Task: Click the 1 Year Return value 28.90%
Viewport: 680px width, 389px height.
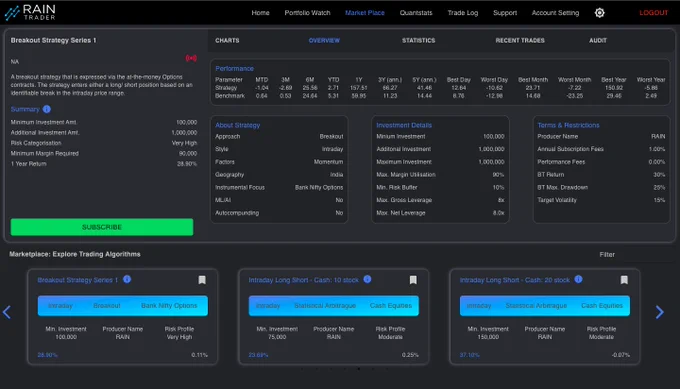Action: click(x=187, y=164)
